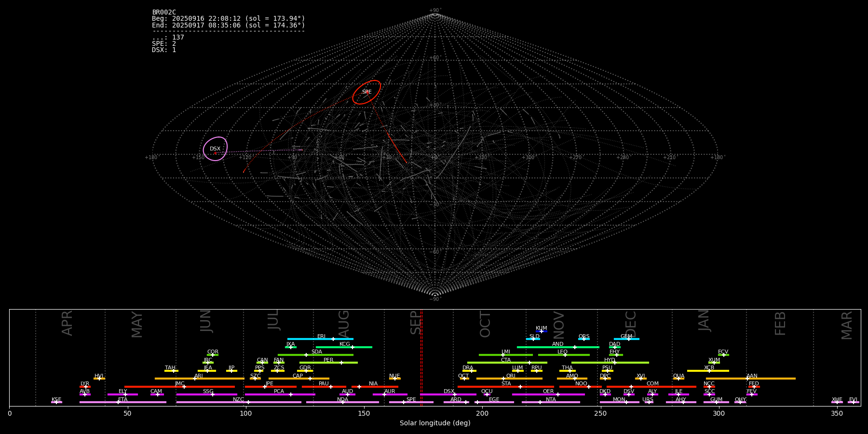
Task: Click the DRA shower bar label
Action: point(468,368)
